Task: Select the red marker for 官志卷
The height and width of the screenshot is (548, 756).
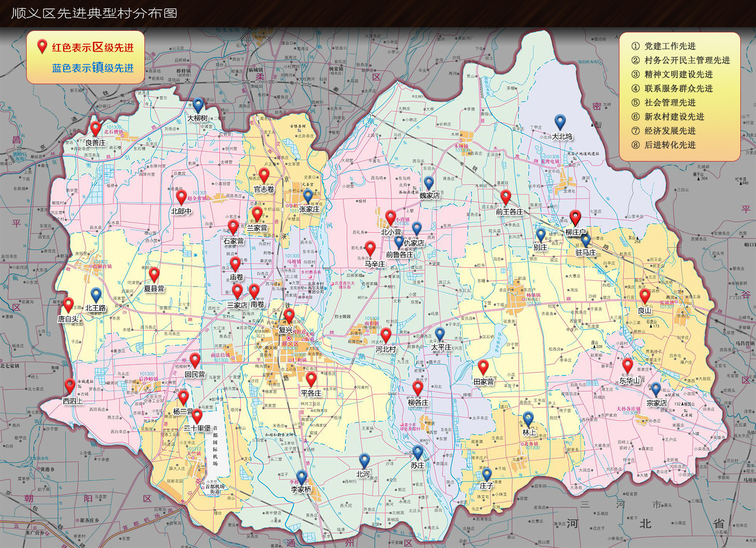Action: [264, 175]
